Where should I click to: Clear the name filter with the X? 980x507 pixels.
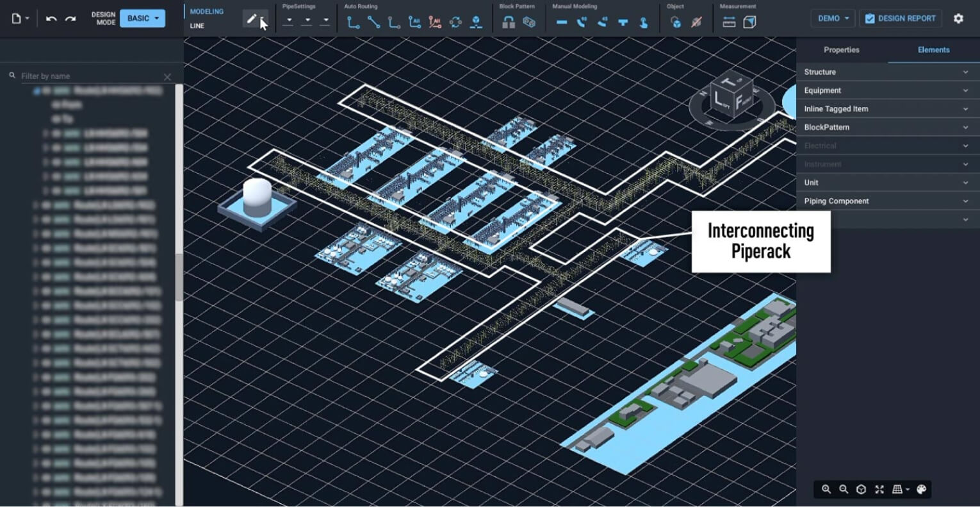pos(167,77)
